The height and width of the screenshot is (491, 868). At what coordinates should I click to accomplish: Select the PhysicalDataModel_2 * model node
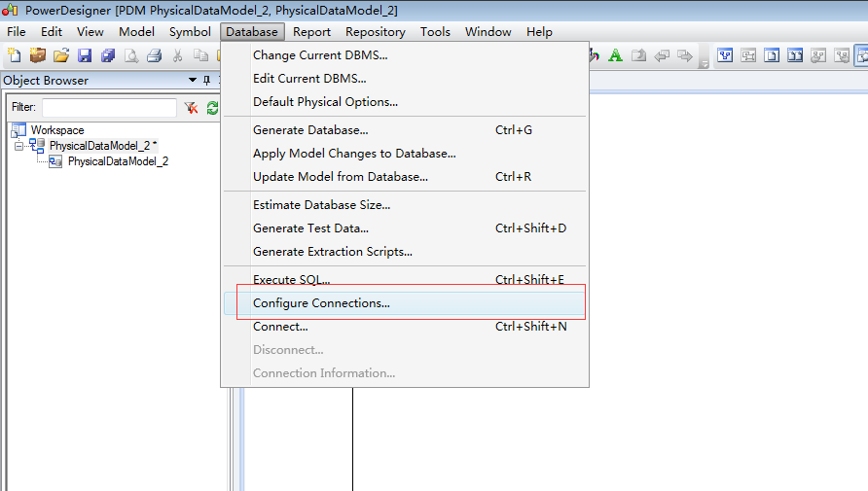coord(103,146)
